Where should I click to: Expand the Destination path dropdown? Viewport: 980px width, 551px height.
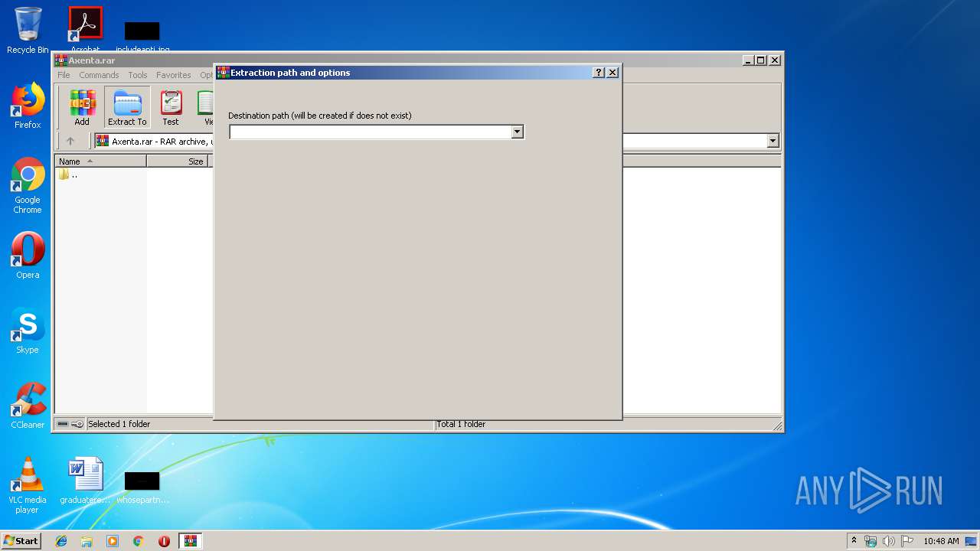517,132
